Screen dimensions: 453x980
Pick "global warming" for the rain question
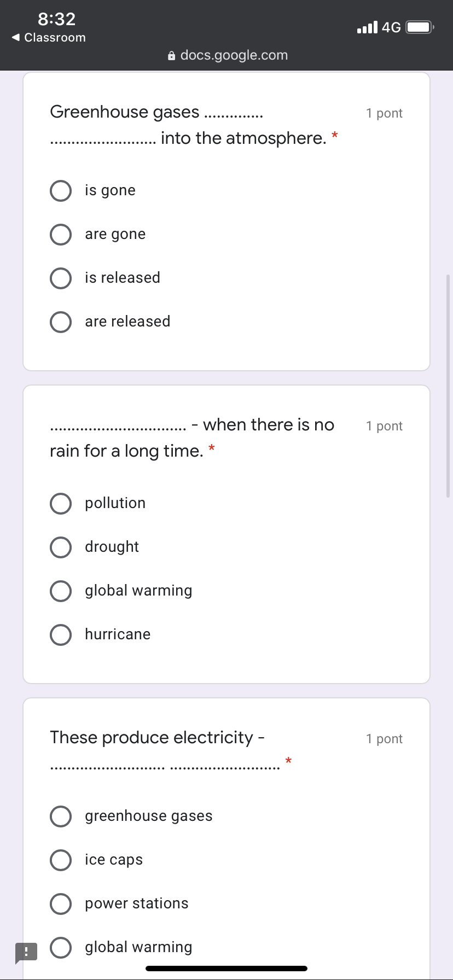61,591
